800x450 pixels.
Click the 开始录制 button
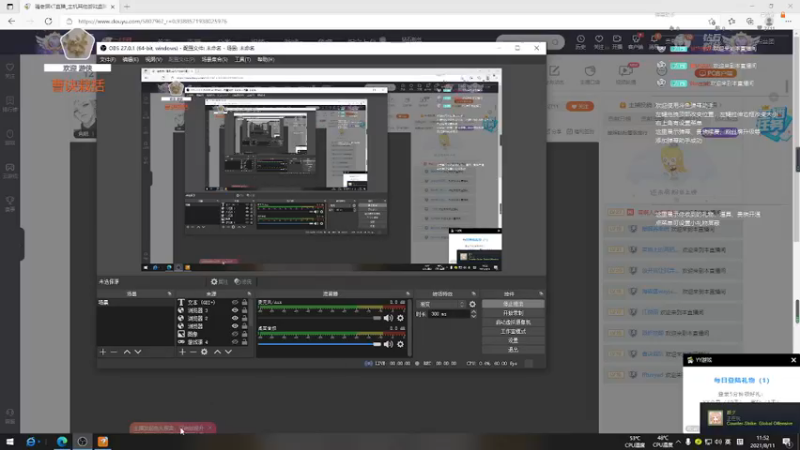click(513, 313)
